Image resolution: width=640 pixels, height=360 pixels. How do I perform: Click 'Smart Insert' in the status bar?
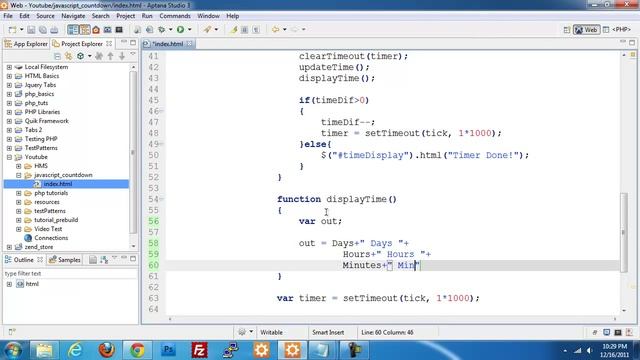point(328,332)
